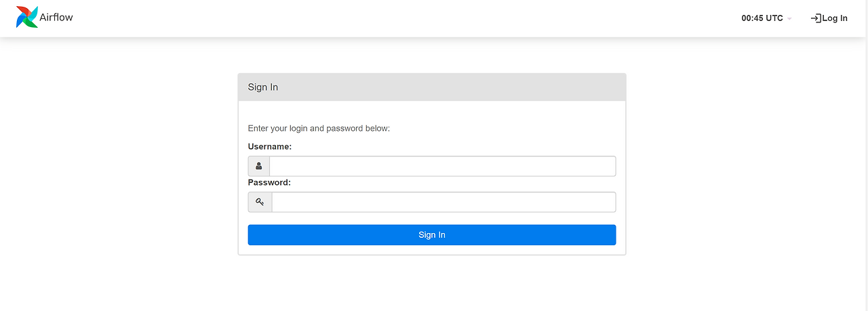Click the 00:45 clock digits in navbar
868x311 pixels.
(x=752, y=18)
